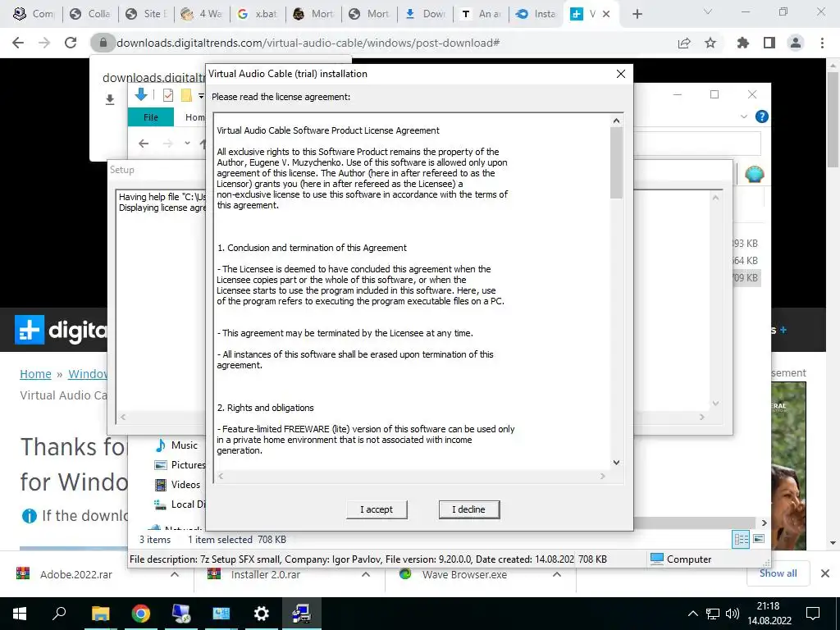Open Chrome extensions puzzle icon
This screenshot has height=630, width=840.
coord(743,43)
